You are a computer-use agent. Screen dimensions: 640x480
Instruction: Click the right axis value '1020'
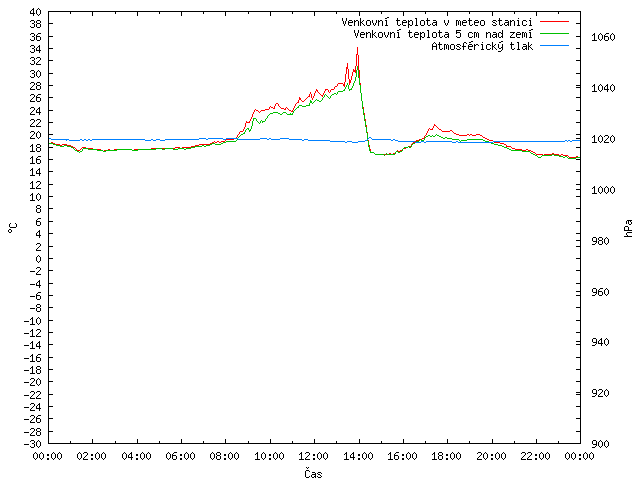603,139
